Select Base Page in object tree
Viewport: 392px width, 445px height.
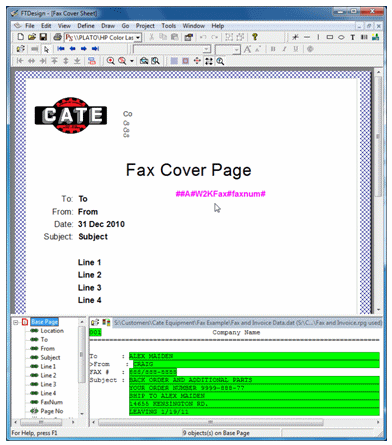(x=44, y=322)
